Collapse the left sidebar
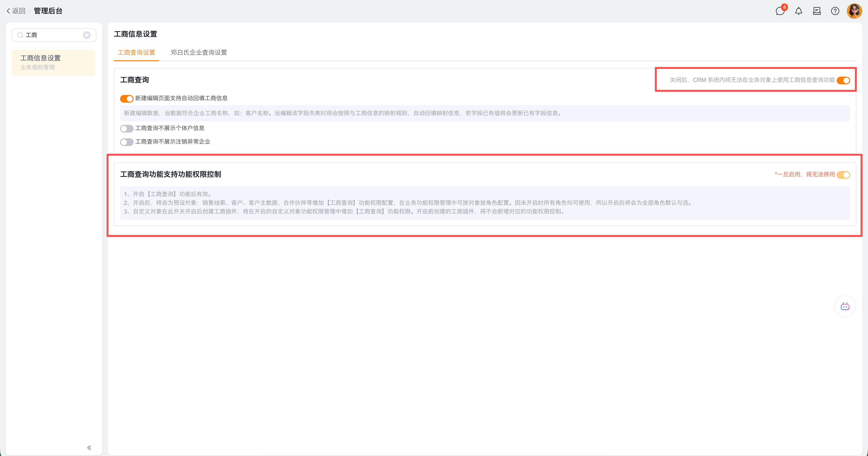 click(89, 448)
